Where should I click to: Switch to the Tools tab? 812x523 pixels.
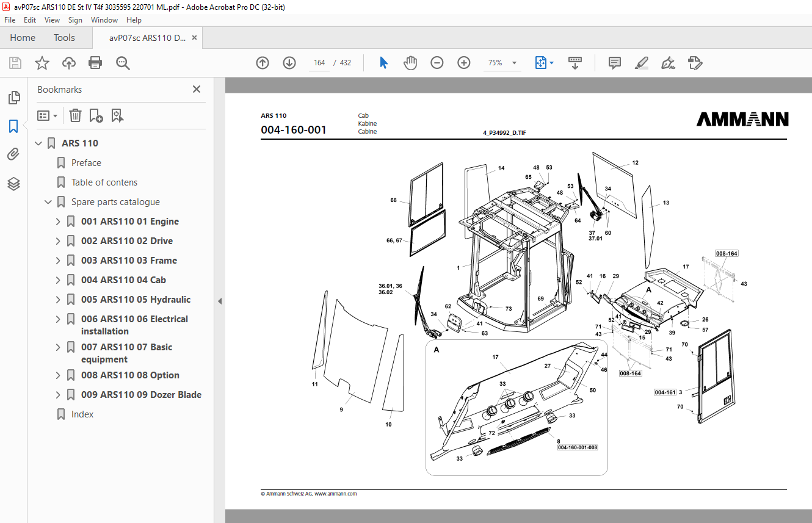[64, 38]
